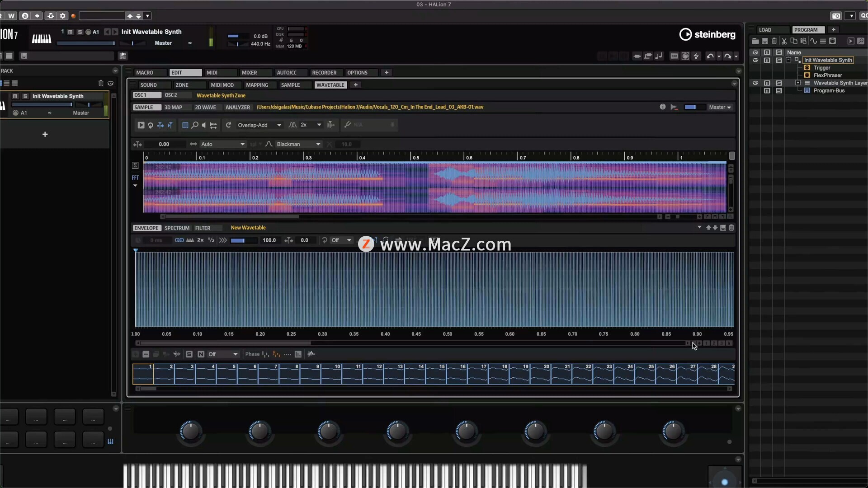Add a new rack slot with plus button
This screenshot has width=868, height=488.
click(x=45, y=135)
